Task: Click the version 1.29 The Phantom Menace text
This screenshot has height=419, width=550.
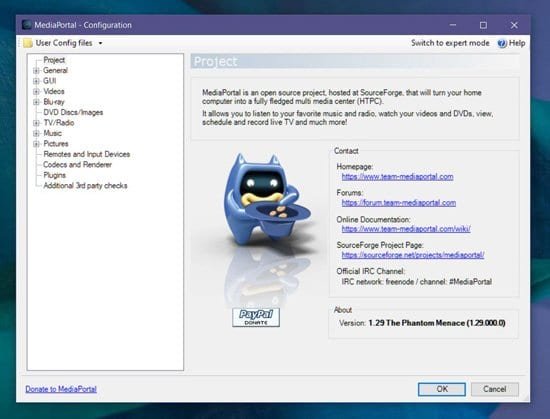Action: 437,323
